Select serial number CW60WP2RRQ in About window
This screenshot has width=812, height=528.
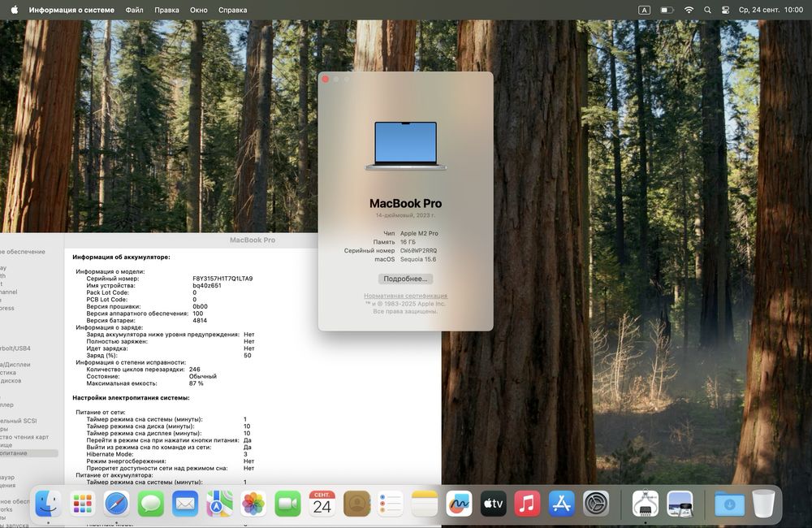(418, 251)
